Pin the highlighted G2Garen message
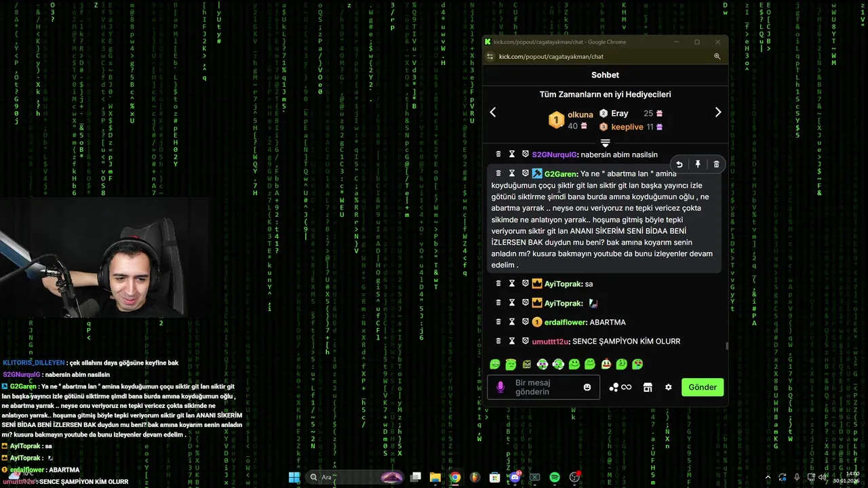This screenshot has width=868, height=488. (698, 164)
